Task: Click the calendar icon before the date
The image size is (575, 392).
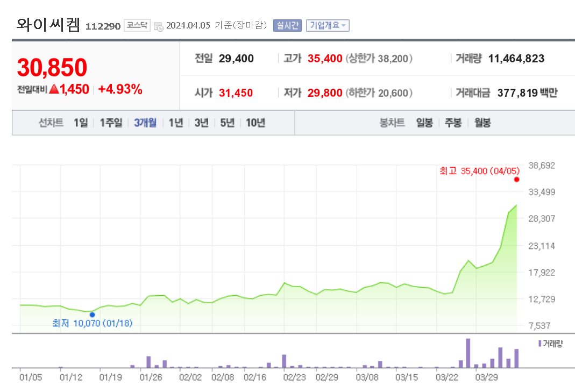Action: tap(159, 26)
